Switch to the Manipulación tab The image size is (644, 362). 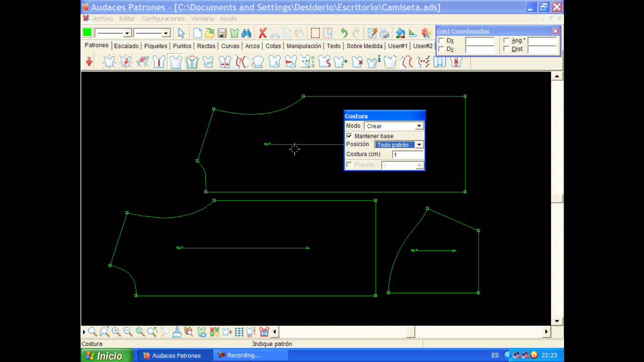pos(304,46)
